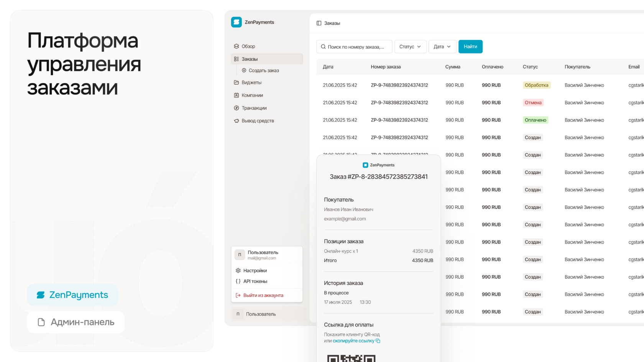Viewport: 644px width, 362px height.
Task: Click the green Оплачено status badge
Action: point(536,120)
